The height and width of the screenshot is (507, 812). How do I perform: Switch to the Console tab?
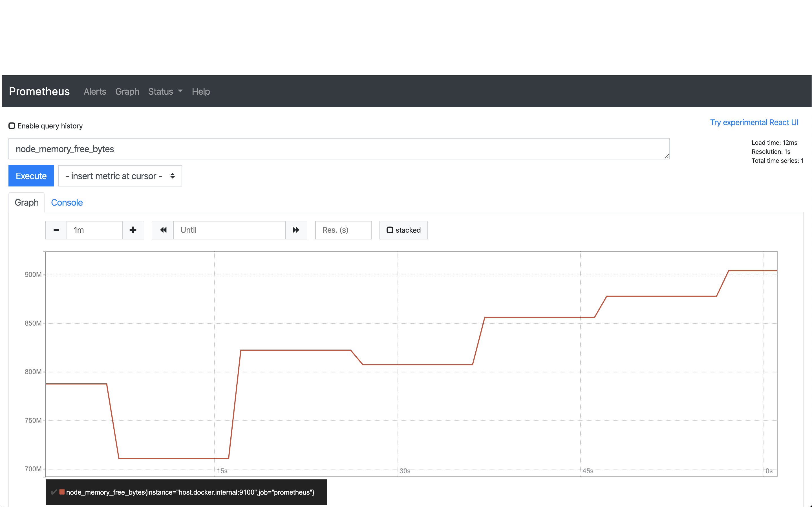[67, 203]
